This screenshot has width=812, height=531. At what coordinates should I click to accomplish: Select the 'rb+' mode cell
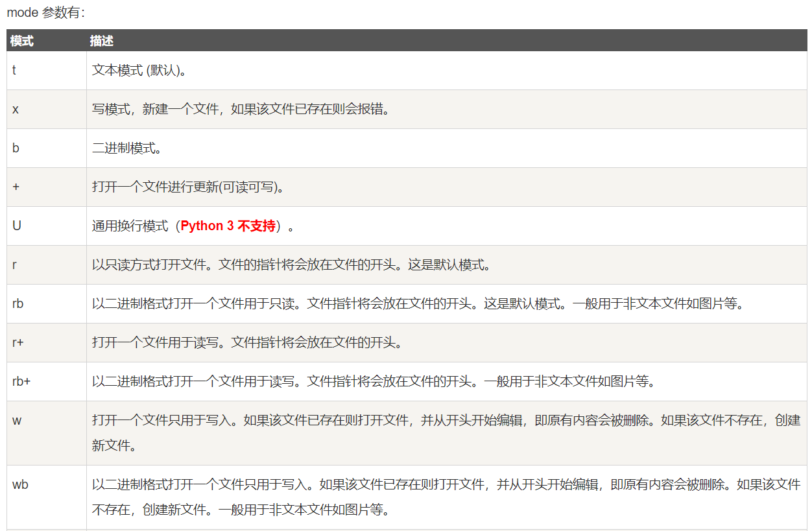(47, 381)
